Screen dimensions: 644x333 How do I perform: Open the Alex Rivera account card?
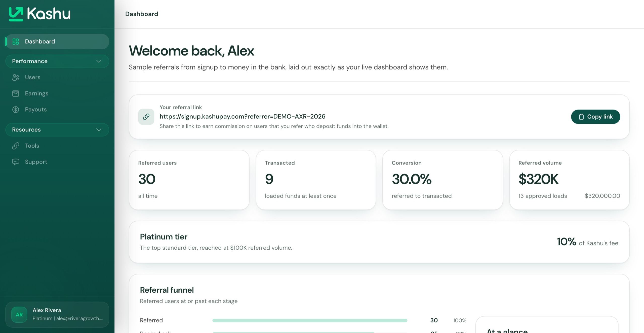[x=57, y=315]
